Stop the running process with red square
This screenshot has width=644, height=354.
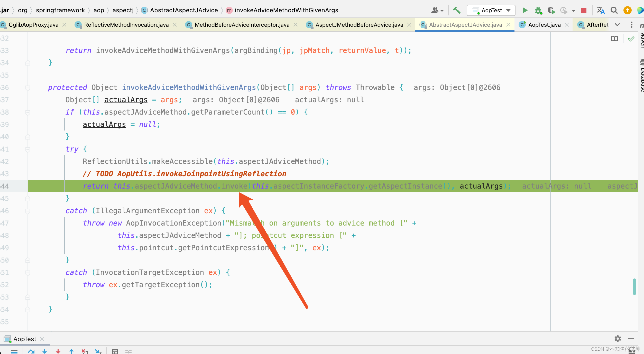(x=584, y=10)
